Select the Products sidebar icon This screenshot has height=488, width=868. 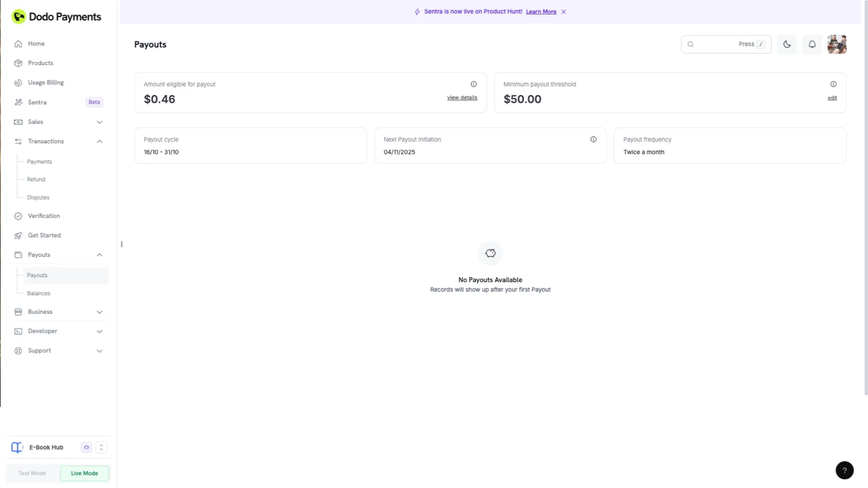pyautogui.click(x=18, y=63)
